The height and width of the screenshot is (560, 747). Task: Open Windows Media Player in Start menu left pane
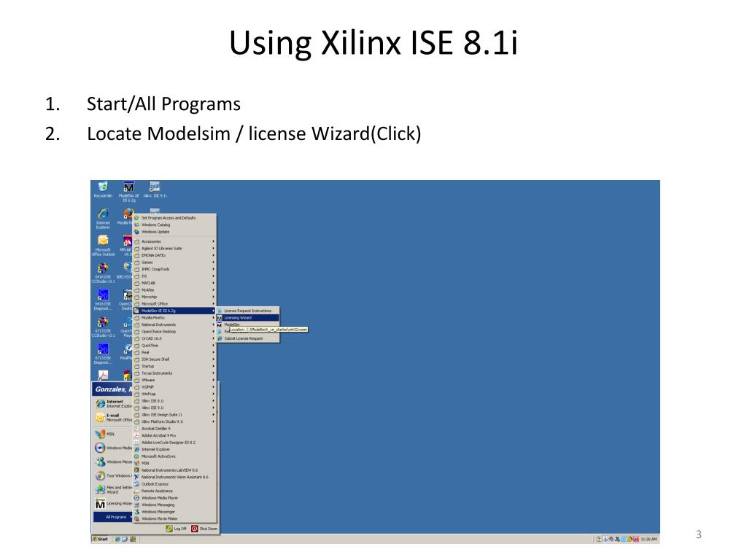click(x=113, y=448)
